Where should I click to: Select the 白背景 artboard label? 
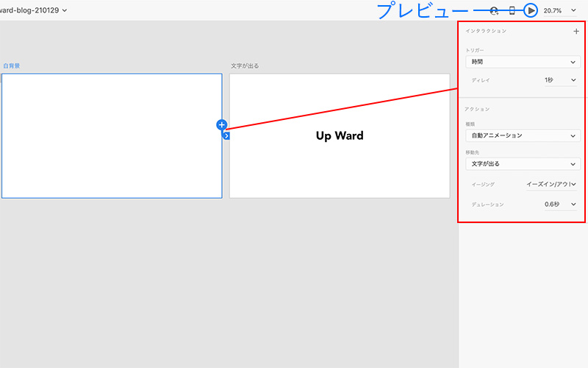click(12, 66)
